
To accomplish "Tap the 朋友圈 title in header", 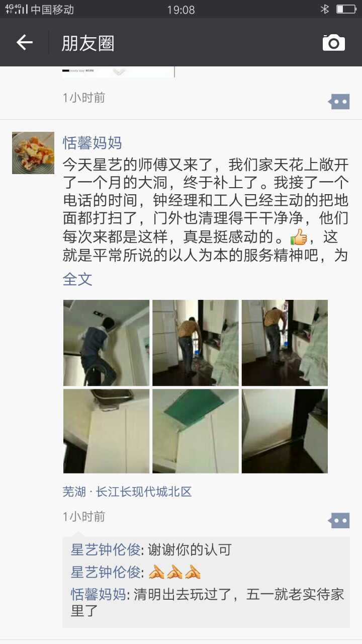I will click(88, 43).
